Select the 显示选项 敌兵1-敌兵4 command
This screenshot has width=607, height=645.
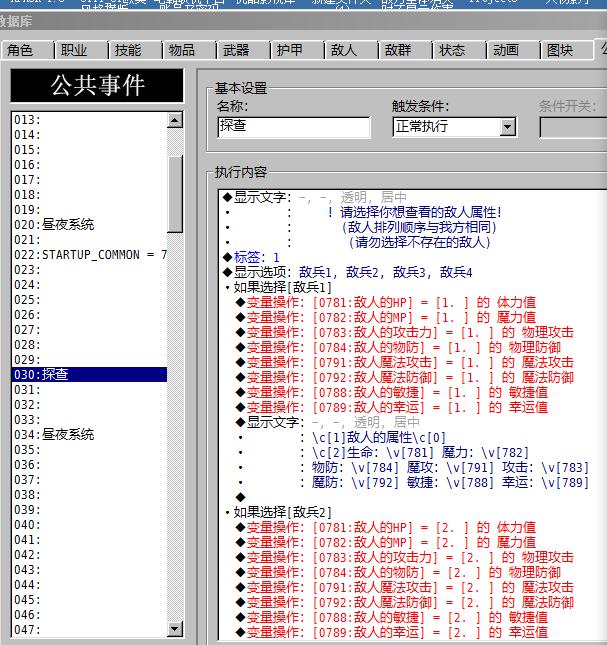[x=348, y=272]
